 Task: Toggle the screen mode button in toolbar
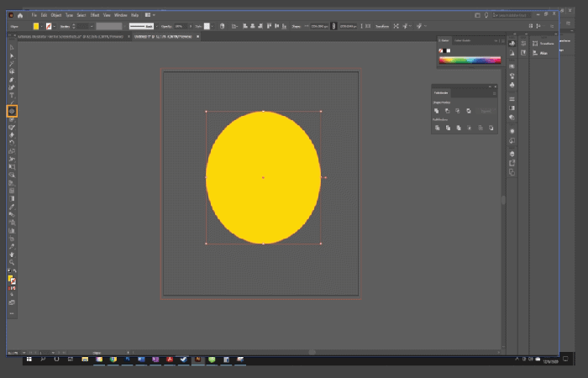(x=12, y=302)
